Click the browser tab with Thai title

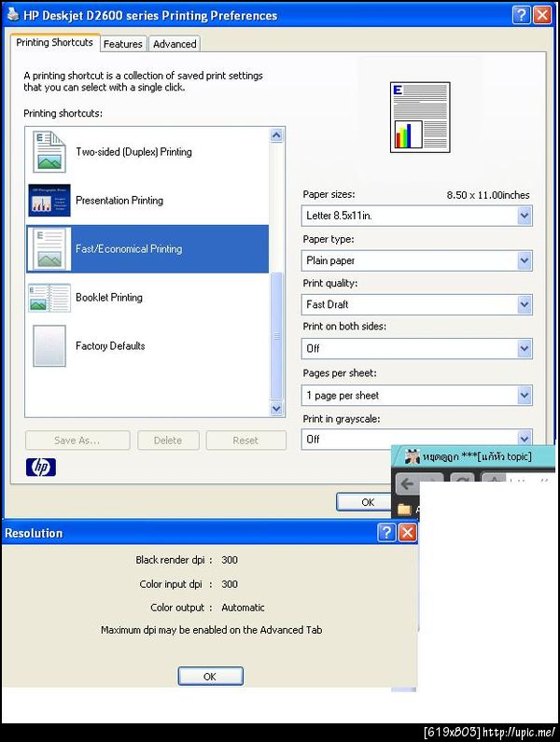click(473, 456)
